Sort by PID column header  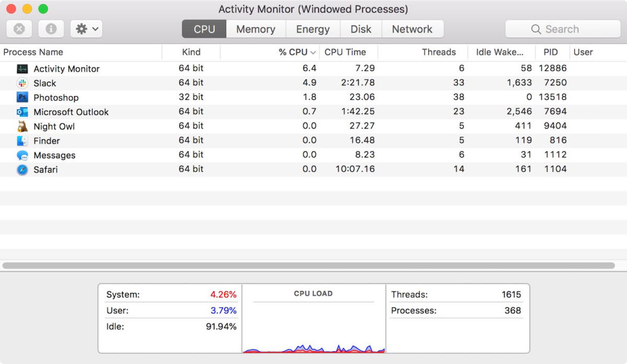click(x=553, y=52)
